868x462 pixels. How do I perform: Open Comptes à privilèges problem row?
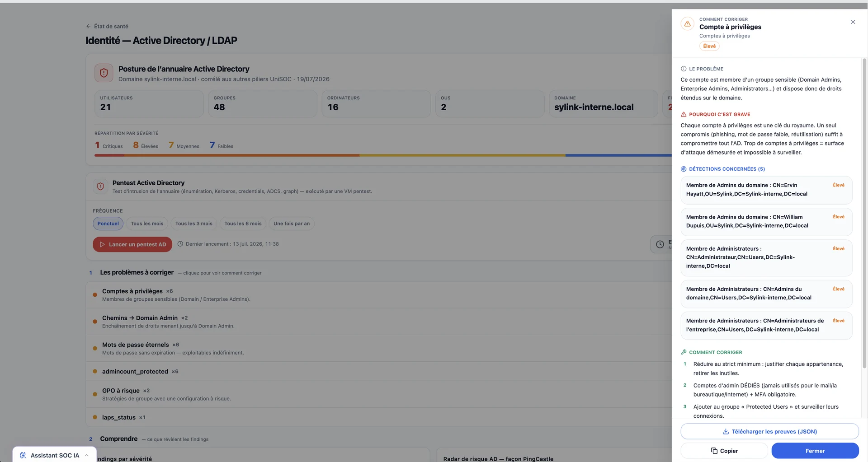click(378, 295)
